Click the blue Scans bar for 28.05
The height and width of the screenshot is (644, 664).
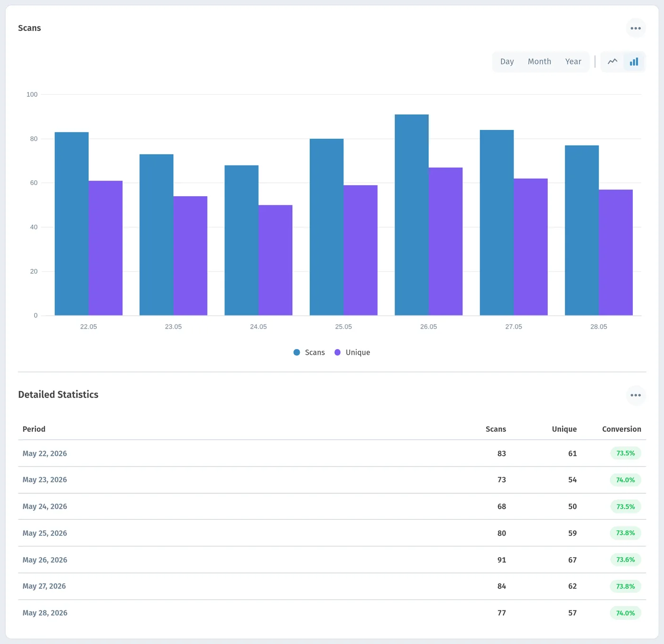582,230
